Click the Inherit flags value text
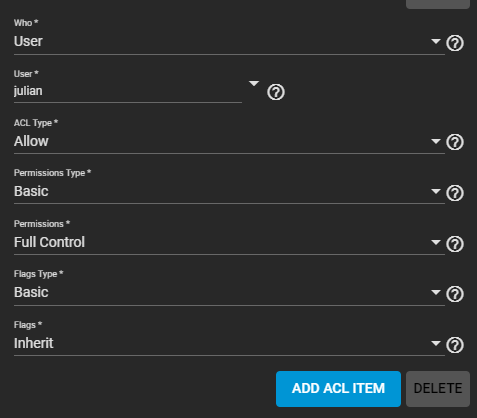The width and height of the screenshot is (477, 418). click(x=34, y=343)
